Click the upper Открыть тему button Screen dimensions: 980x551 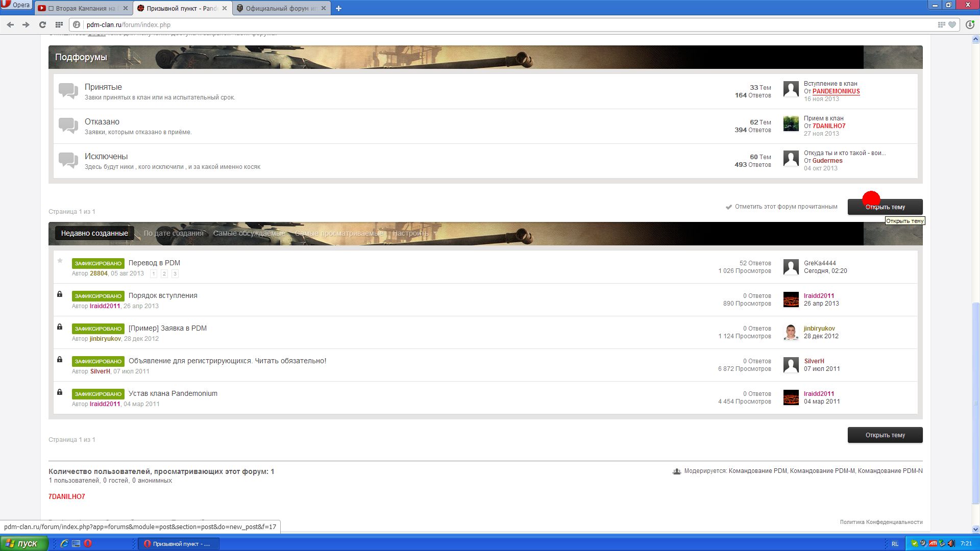pyautogui.click(x=885, y=207)
